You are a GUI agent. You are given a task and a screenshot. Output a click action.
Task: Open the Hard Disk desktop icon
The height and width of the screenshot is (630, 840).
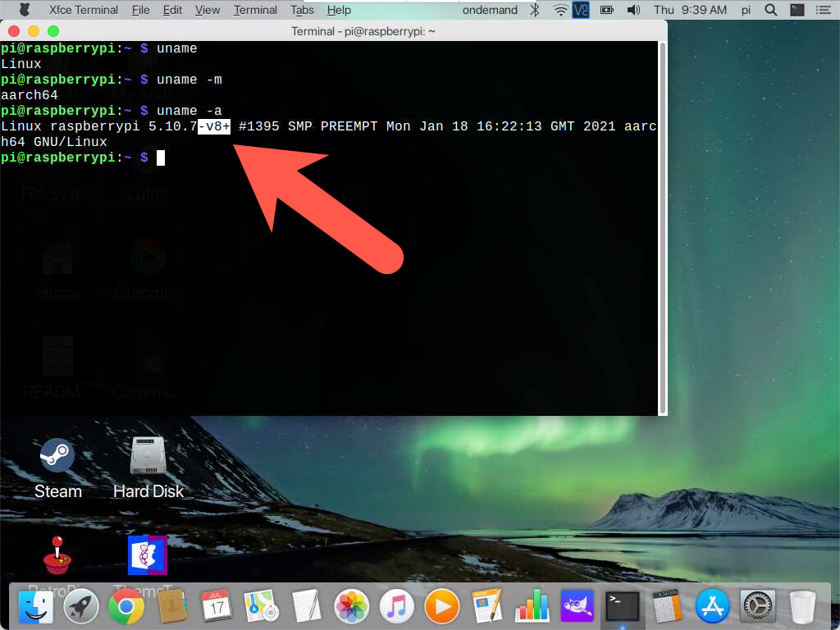coord(148,456)
